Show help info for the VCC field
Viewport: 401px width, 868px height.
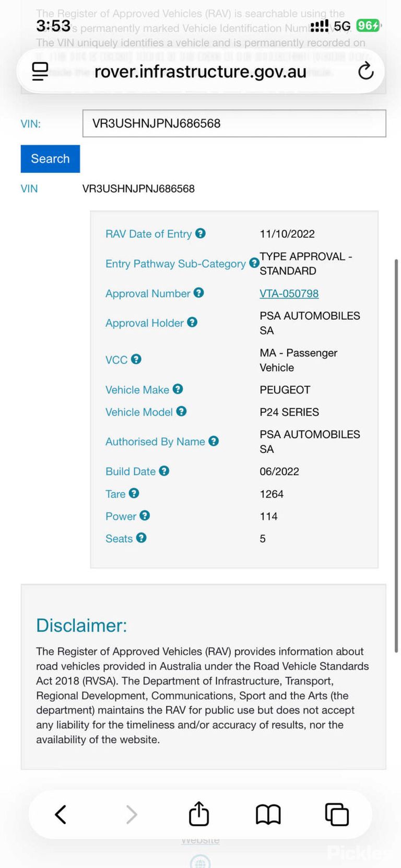click(x=136, y=359)
